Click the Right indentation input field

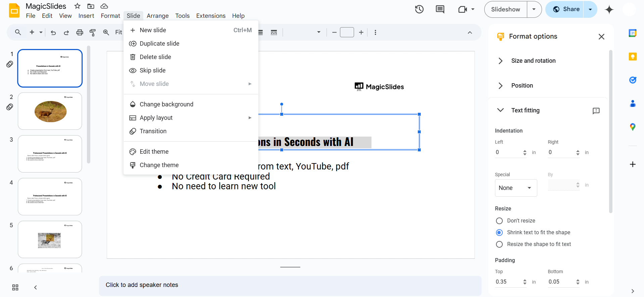(561, 152)
